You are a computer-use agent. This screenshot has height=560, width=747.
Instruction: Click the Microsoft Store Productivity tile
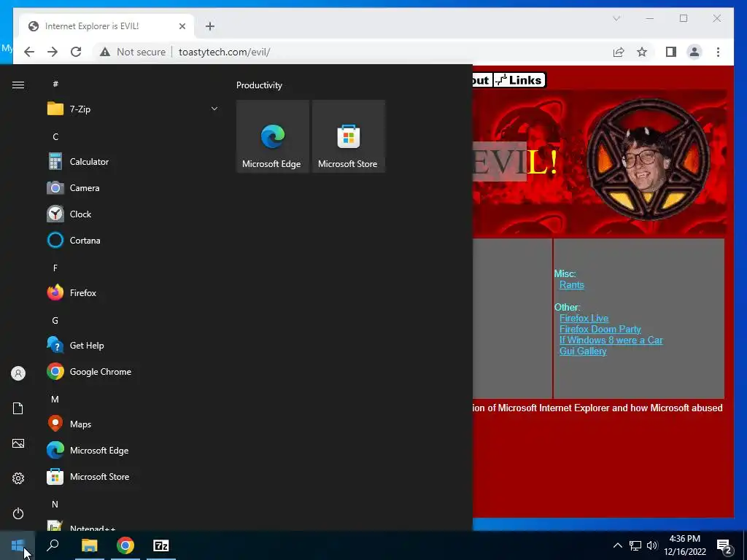(348, 136)
